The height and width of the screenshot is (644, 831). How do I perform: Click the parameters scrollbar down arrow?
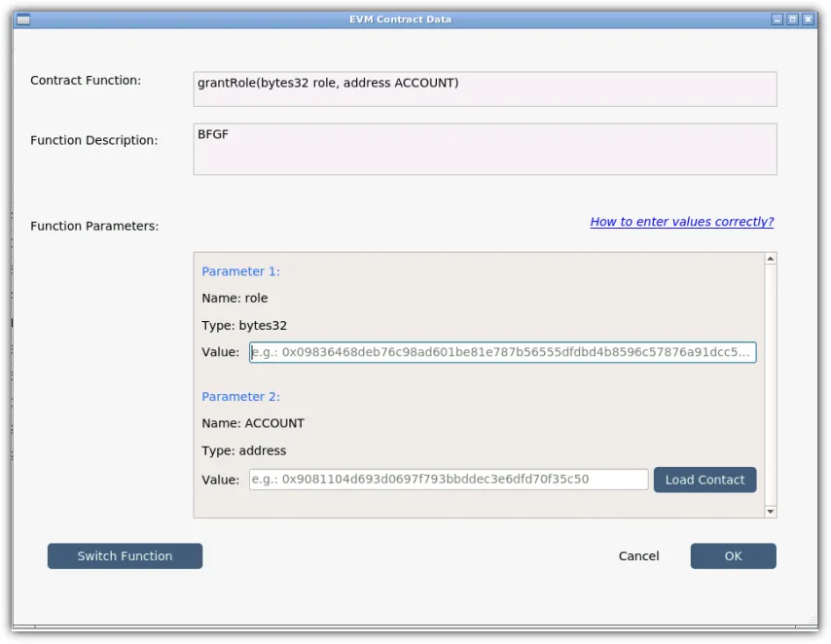tap(771, 512)
